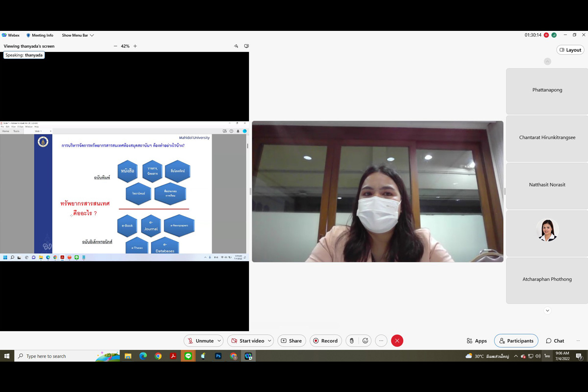Open the Apps panel
This screenshot has width=588, height=392.
click(x=476, y=341)
